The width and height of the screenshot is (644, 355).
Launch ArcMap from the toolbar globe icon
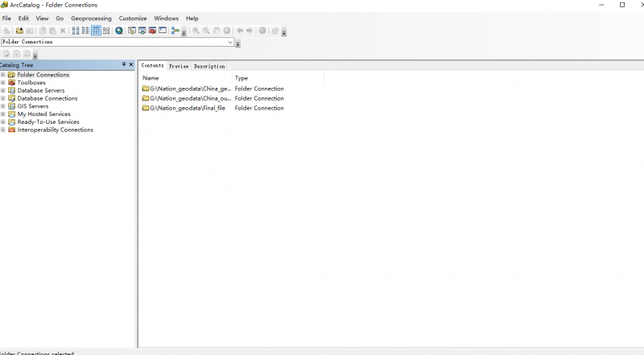[x=119, y=31]
